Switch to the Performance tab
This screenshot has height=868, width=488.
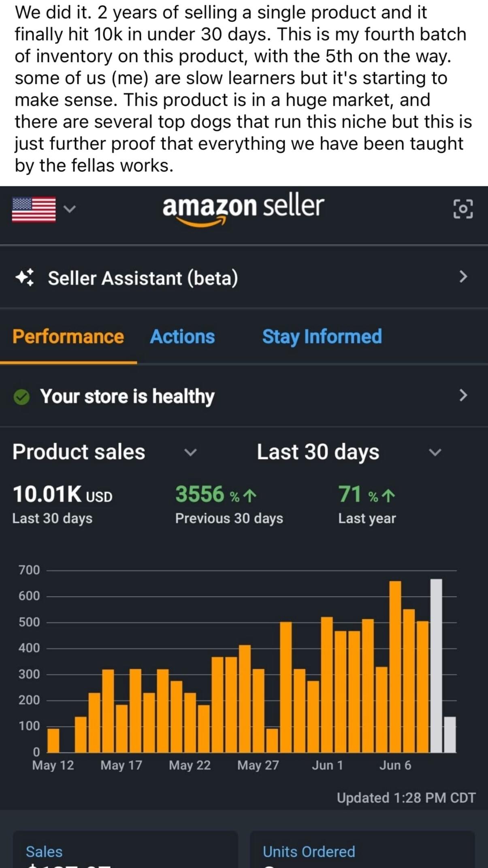tap(68, 337)
